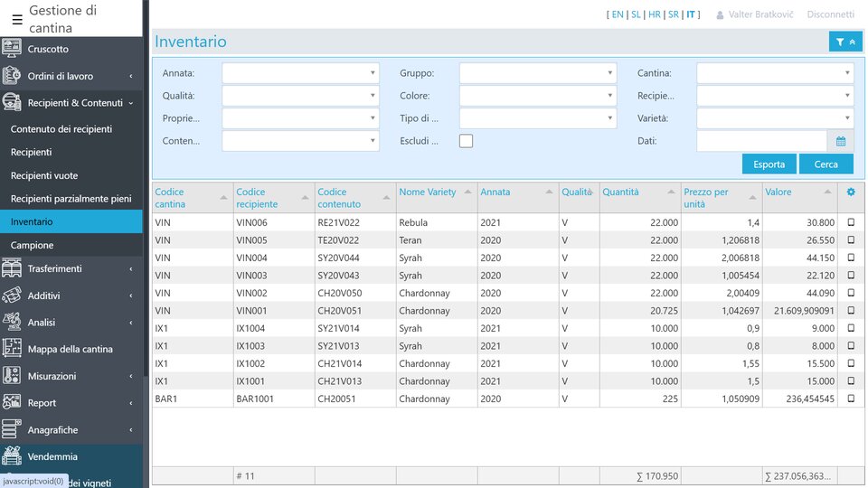Click the hamburger menu icon
This screenshot has height=488, width=868.
(x=17, y=19)
